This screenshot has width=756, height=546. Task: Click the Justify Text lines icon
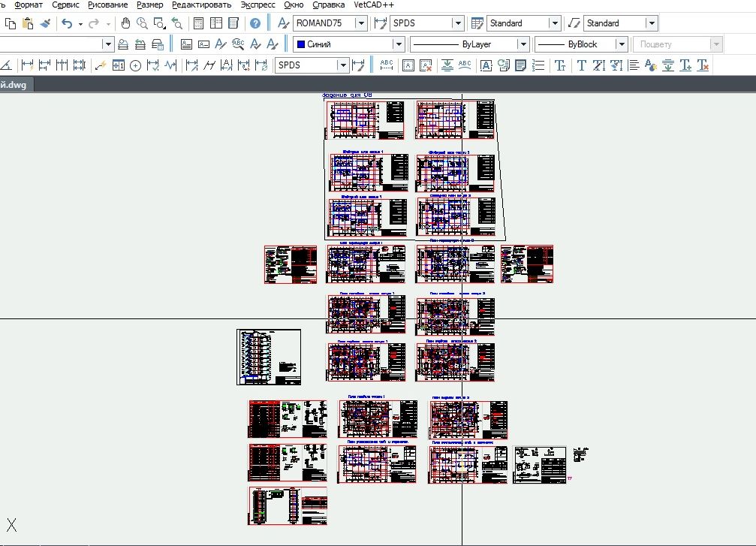tap(634, 65)
